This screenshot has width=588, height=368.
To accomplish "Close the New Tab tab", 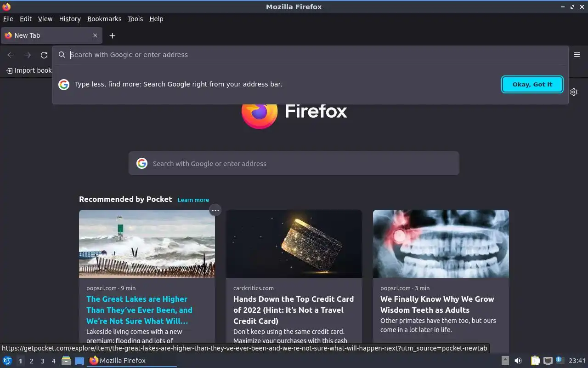I will pyautogui.click(x=95, y=35).
